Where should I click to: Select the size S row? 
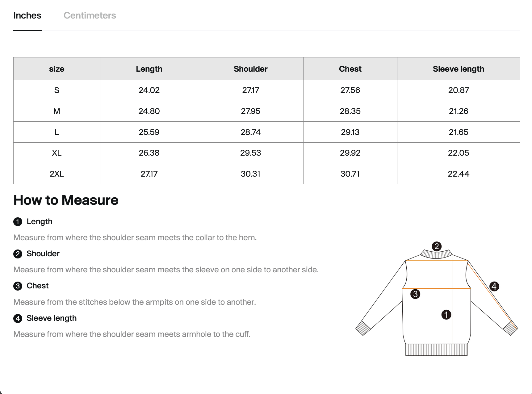tap(57, 90)
